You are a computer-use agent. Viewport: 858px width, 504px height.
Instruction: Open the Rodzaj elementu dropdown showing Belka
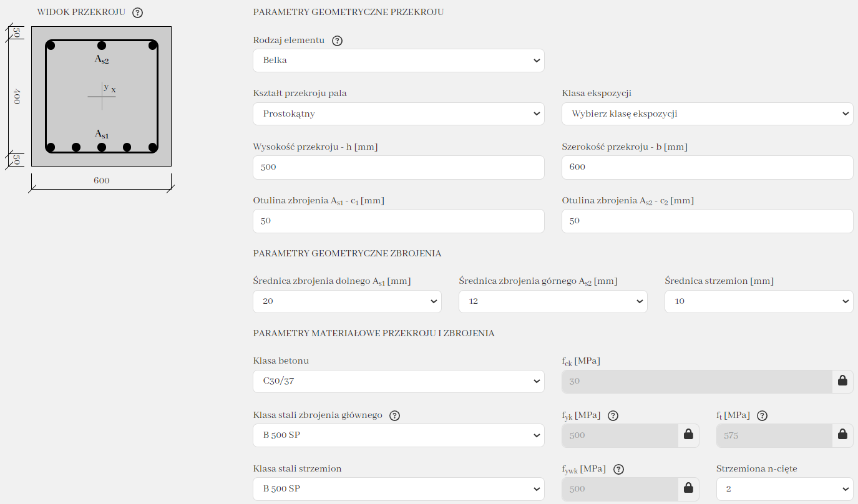pos(398,61)
